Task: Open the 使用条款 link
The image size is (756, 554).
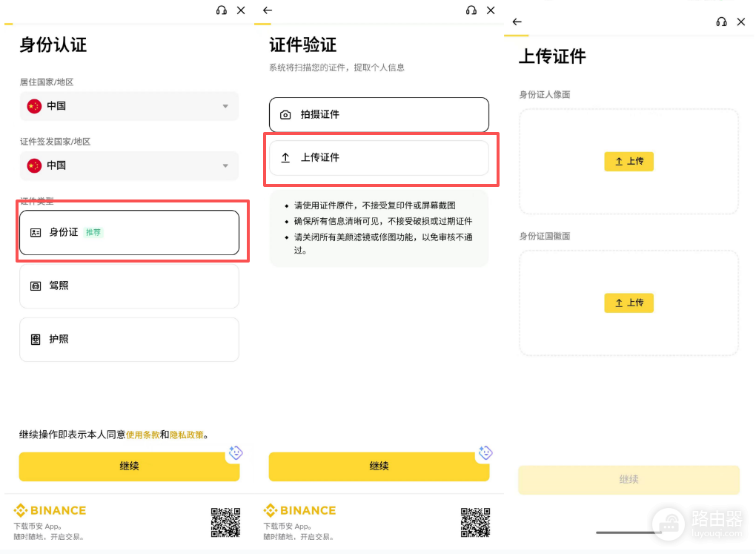Action: [x=143, y=435]
